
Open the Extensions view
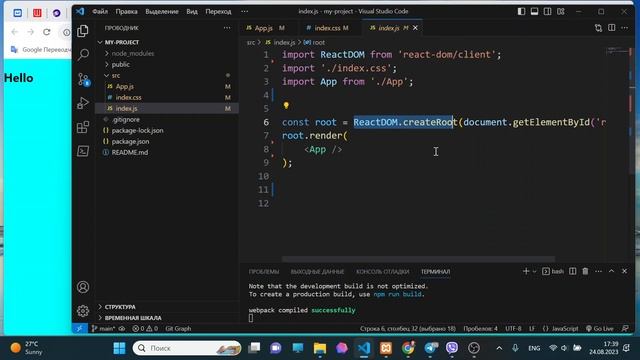click(83, 127)
